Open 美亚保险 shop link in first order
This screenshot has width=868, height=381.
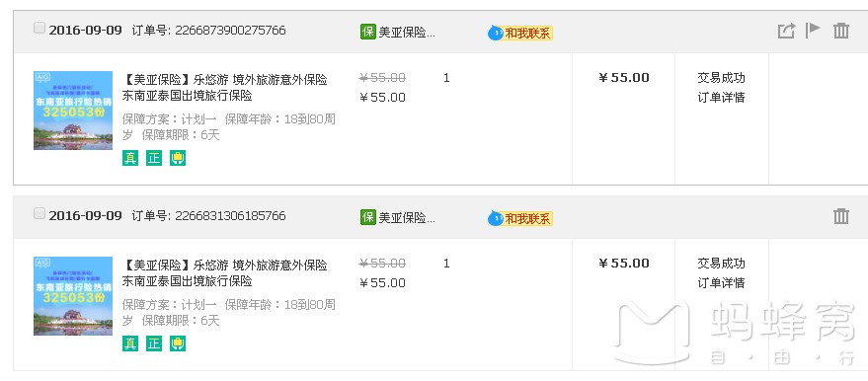(x=406, y=32)
